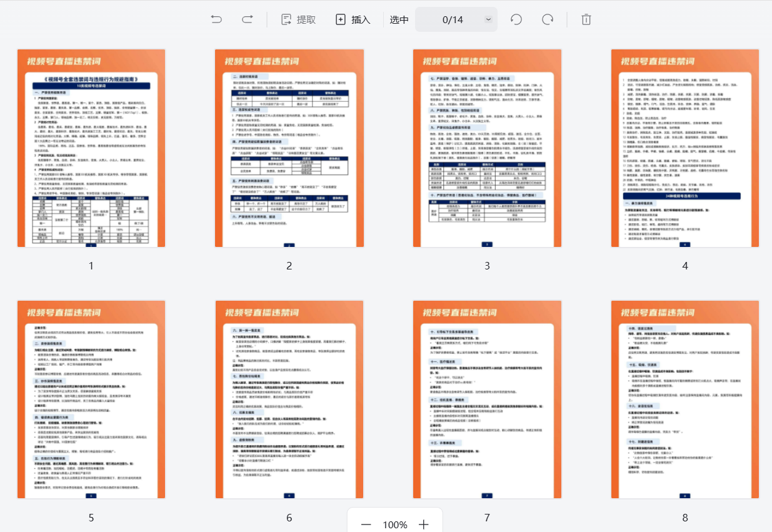
Task: Click the trash delete icon
Action: point(586,19)
